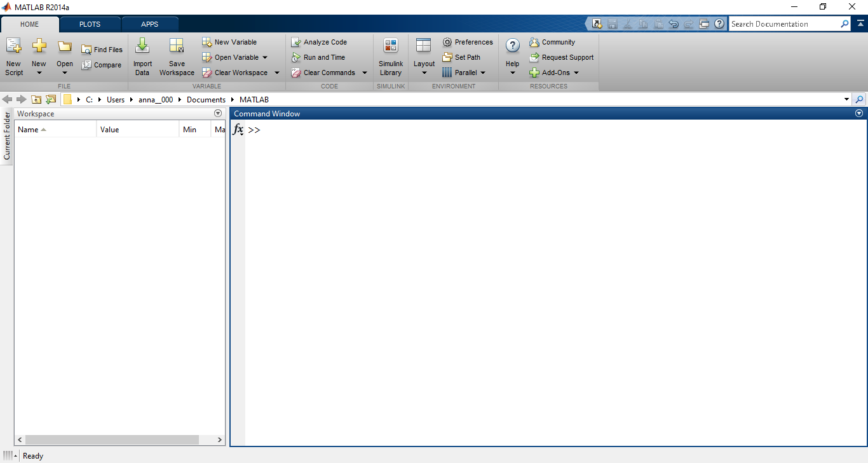Click the Min column header

195,129
